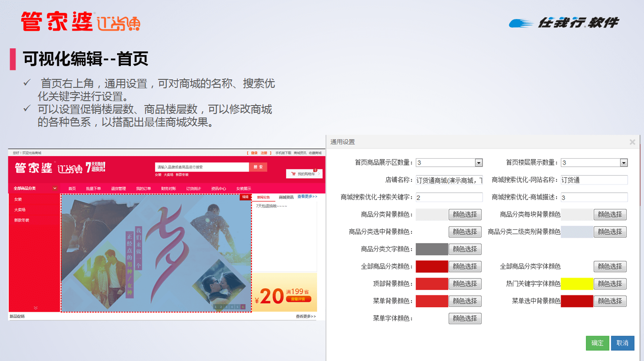
Task: Expand the sidebar with the double chevron
Action: click(x=35, y=308)
